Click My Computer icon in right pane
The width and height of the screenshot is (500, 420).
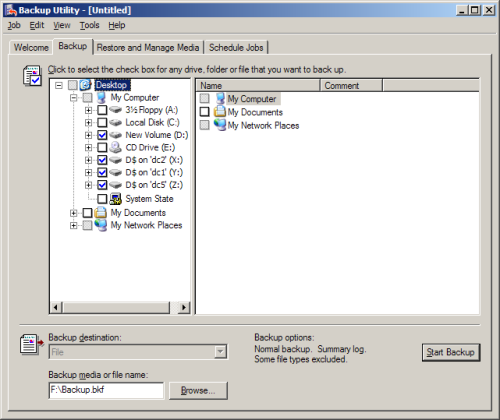220,99
